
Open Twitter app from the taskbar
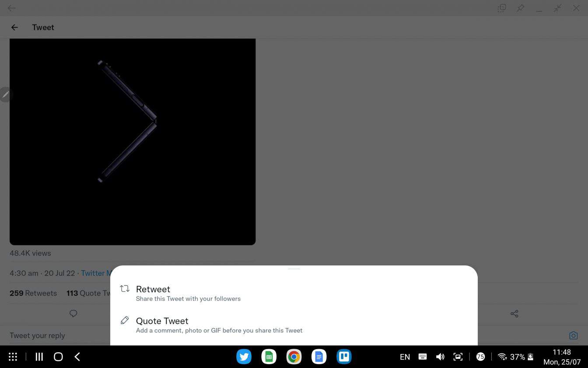[244, 357]
